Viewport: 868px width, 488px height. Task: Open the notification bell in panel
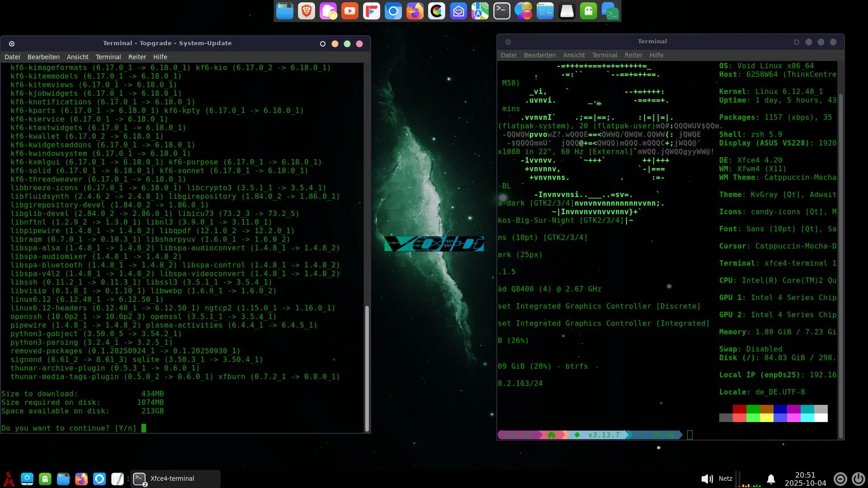pyautogui.click(x=771, y=479)
